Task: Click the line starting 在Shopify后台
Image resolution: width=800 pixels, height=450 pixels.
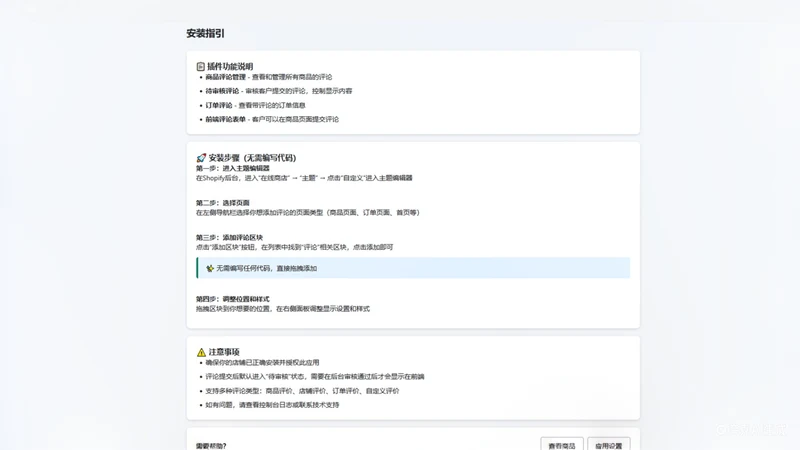Action: (x=304, y=178)
